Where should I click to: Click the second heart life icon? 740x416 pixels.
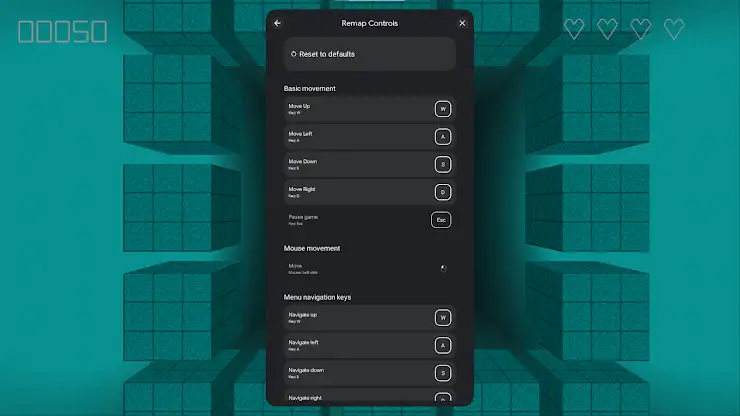pos(607,29)
